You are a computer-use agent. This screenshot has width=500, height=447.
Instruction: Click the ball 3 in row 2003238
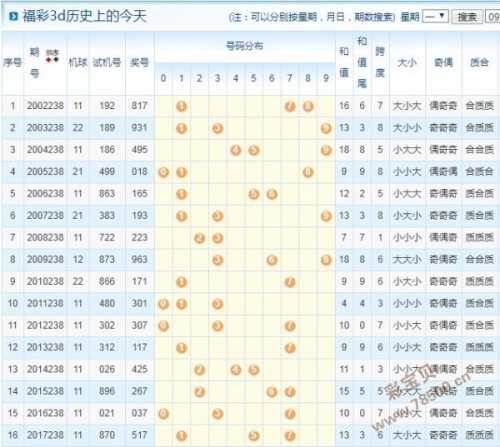[x=218, y=128]
